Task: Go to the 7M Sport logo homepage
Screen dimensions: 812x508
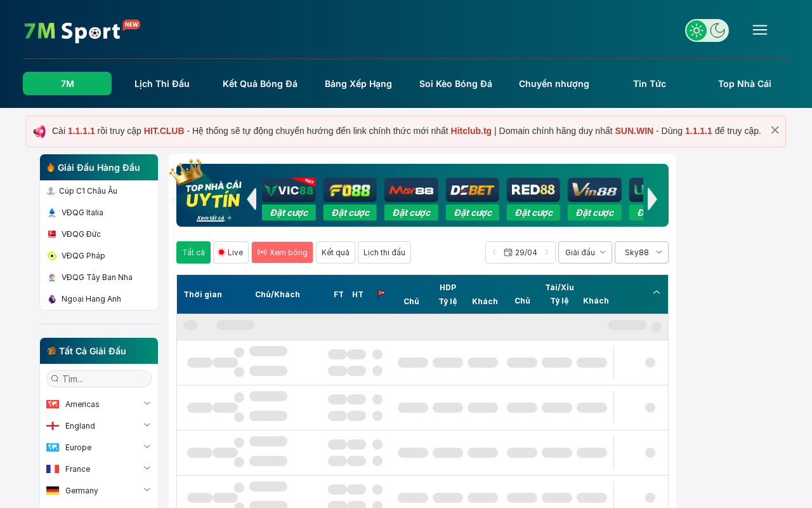Action: point(82,31)
